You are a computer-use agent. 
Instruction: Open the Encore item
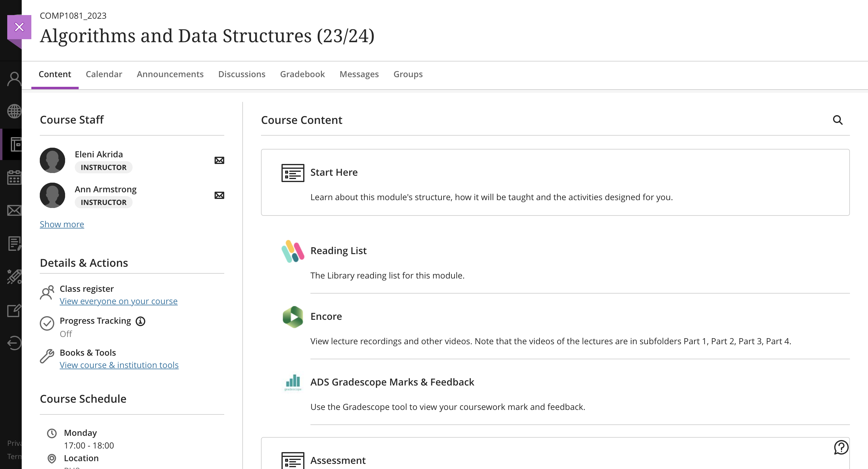click(326, 316)
